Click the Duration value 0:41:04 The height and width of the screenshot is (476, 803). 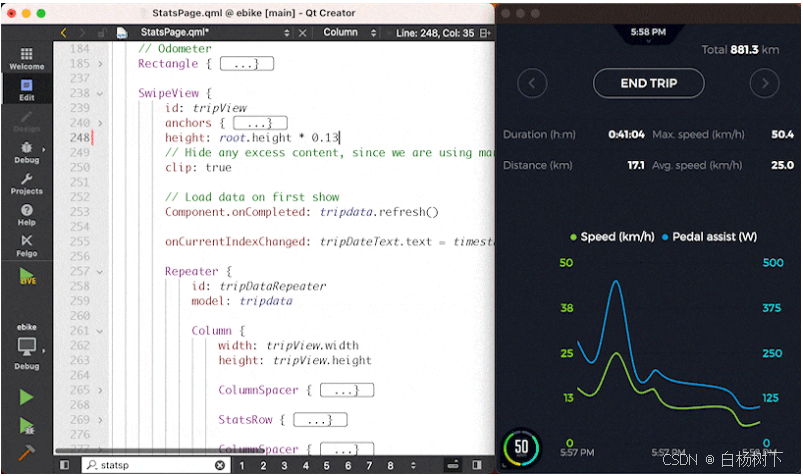coord(626,135)
